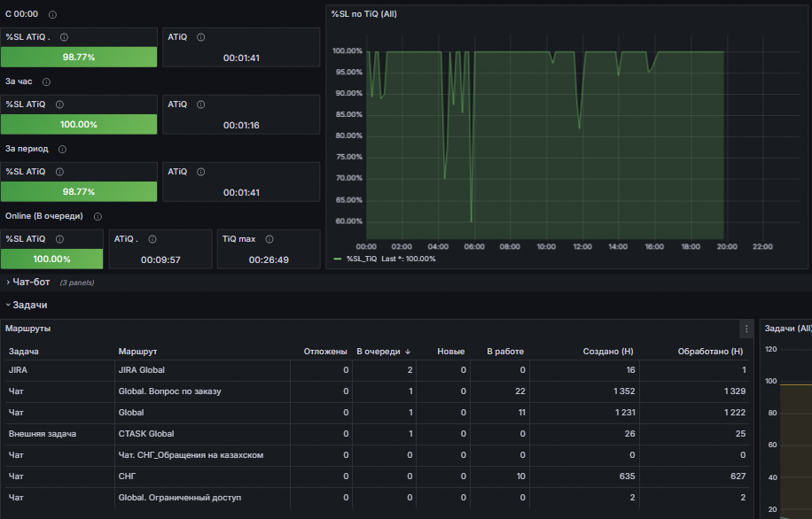This screenshot has width=812, height=519.
Task: Click info icon on ATiQ panel under За час
Action: (200, 105)
